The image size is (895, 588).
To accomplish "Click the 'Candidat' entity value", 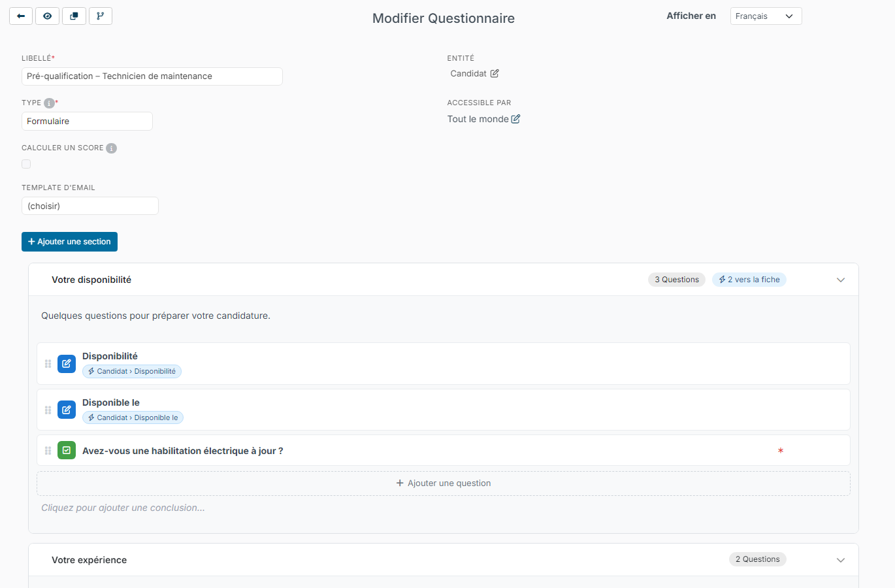I will click(468, 74).
